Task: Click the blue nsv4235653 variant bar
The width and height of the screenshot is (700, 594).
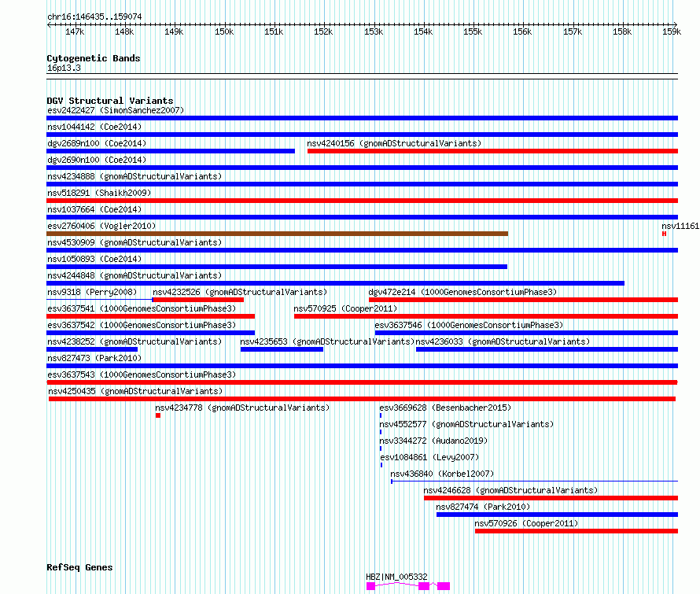Action: [282, 349]
